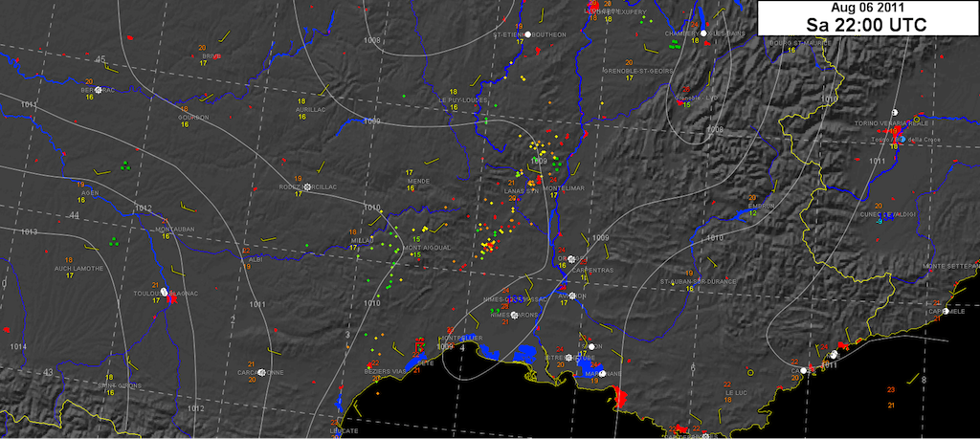Select the EMBRUN station label
Screen dimensions: 980x439
[762, 206]
